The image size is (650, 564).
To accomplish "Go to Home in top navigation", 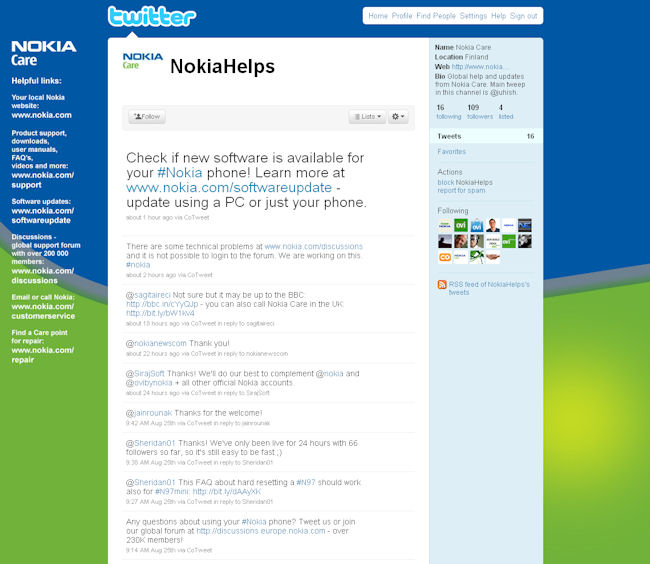I will pos(378,16).
